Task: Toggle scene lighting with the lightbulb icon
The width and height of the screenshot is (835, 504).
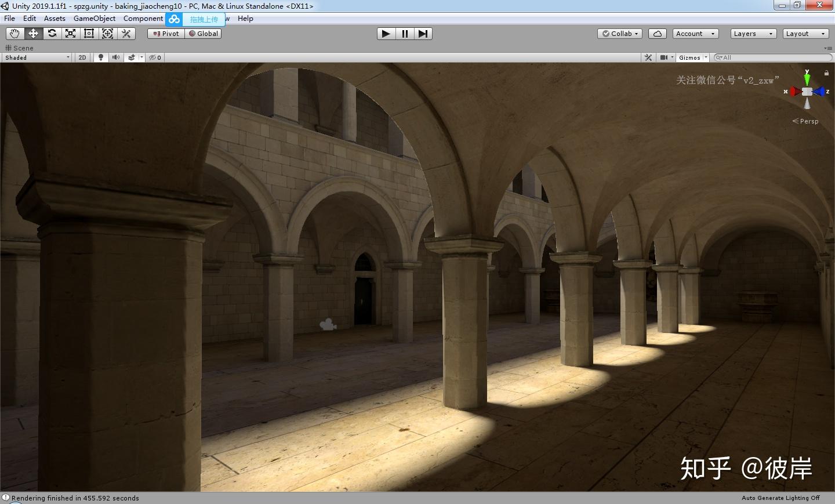Action: click(101, 57)
